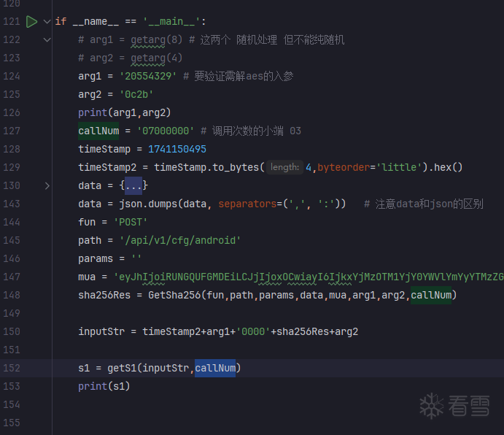Image resolution: width=504 pixels, height=435 pixels.
Task: Click the getS1 function call
Action: click(122, 368)
